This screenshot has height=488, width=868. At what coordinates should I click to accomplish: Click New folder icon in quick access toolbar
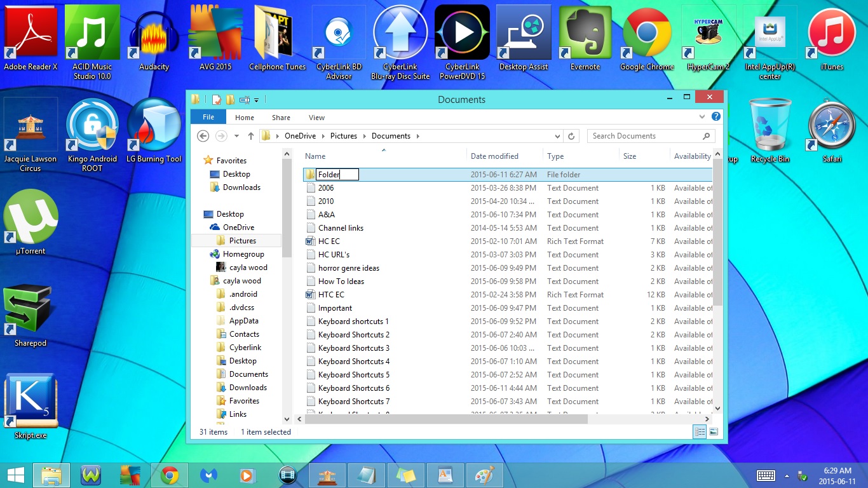tap(230, 100)
